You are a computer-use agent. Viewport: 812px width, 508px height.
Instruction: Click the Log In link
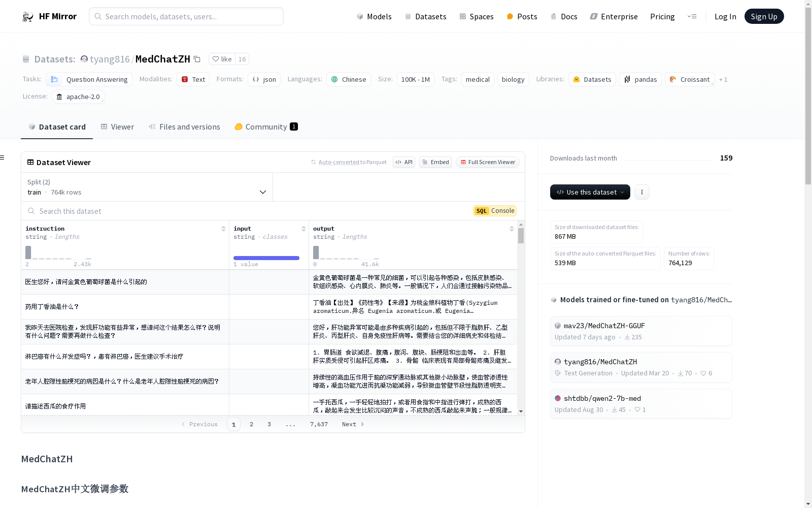click(725, 17)
